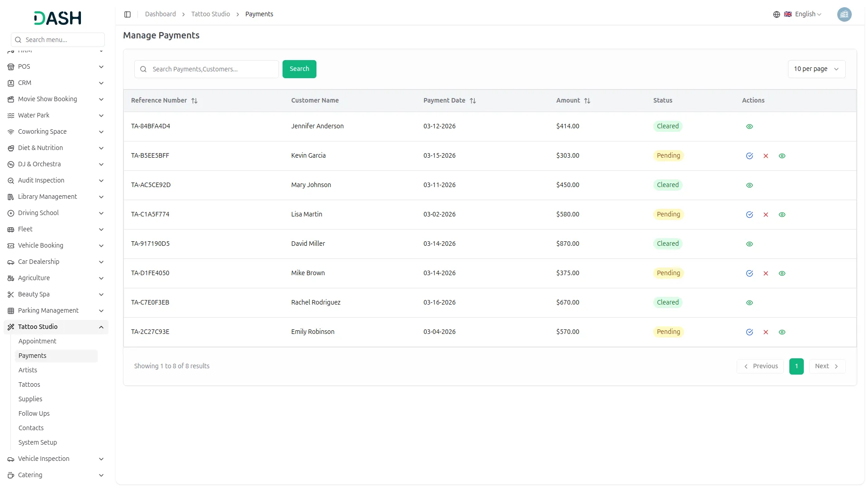Reject Lisa Martin's pending payment
This screenshot has width=868, height=488.
click(x=765, y=215)
